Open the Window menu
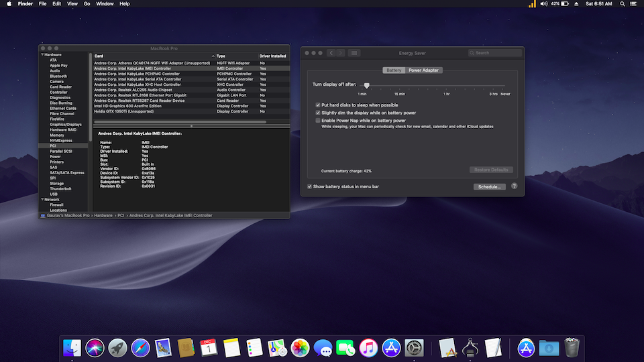Viewport: 644px width, 362px height. click(105, 4)
